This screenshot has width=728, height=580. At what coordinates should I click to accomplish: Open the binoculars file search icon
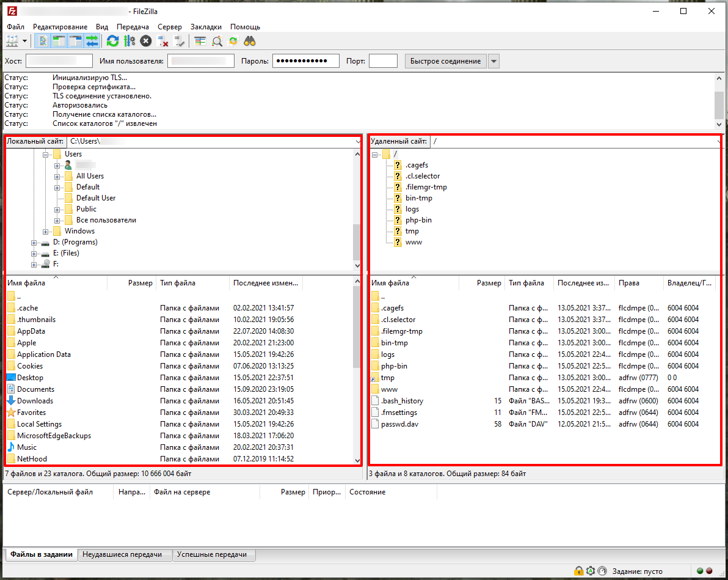pos(249,41)
